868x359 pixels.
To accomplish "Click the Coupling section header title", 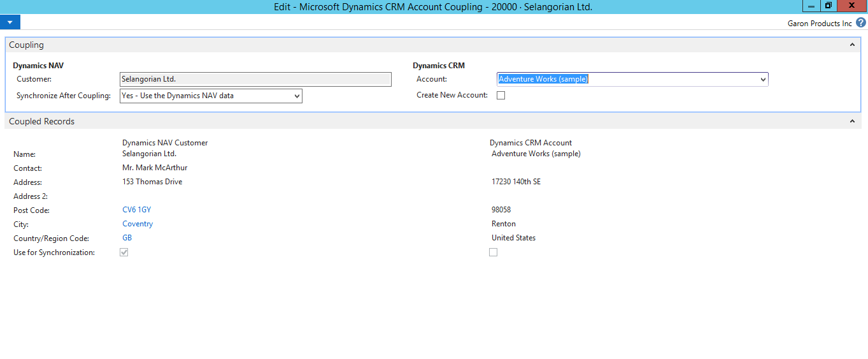I will [x=26, y=45].
